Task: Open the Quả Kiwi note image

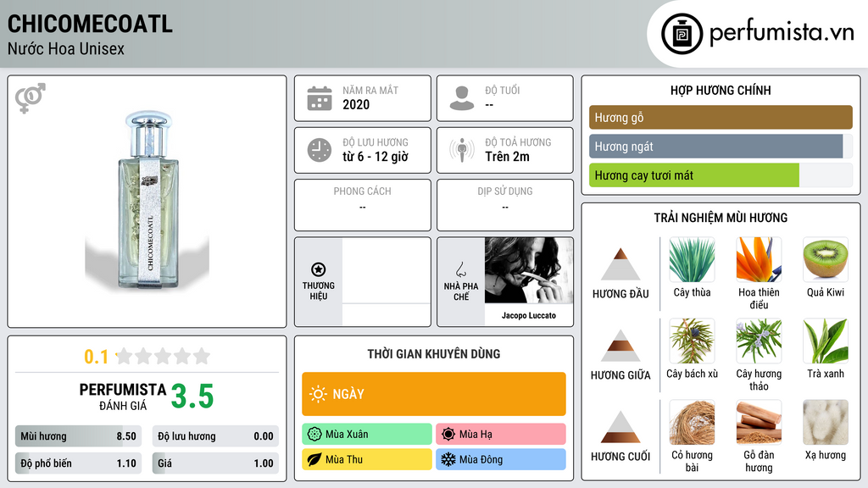Action: click(826, 260)
